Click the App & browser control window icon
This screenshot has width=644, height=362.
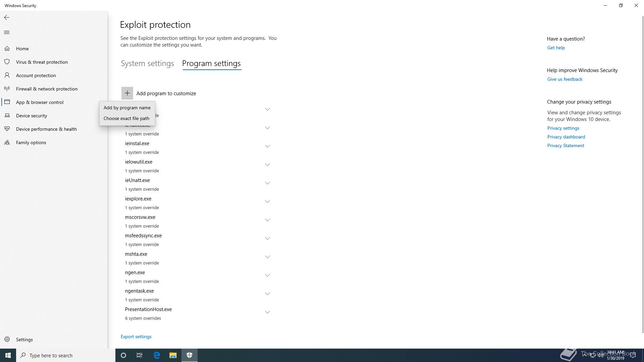(7, 102)
